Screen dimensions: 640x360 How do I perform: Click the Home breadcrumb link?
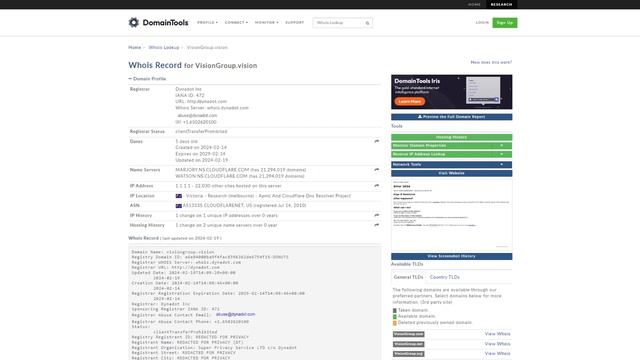pyautogui.click(x=135, y=47)
